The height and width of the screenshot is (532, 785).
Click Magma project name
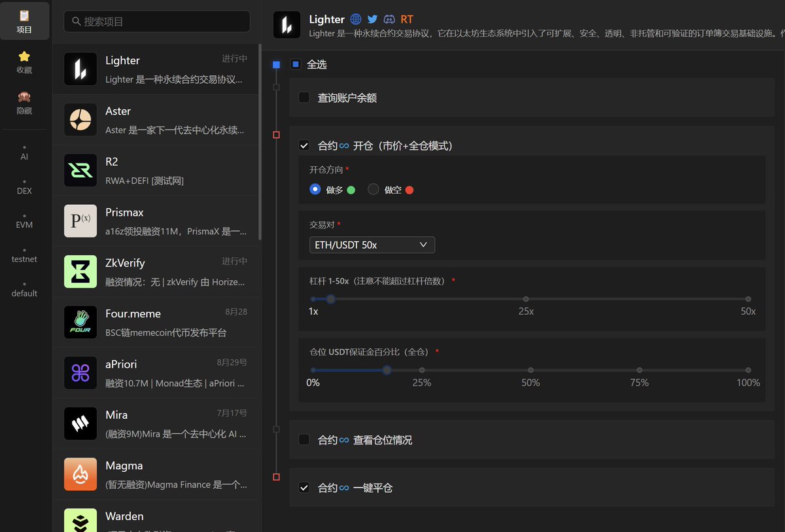(124, 465)
